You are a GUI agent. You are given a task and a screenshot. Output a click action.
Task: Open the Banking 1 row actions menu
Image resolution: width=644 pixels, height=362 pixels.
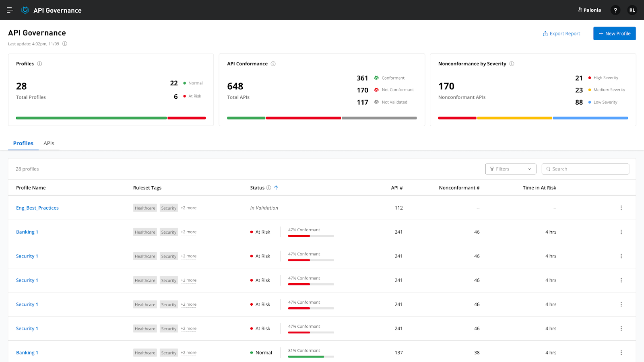pyautogui.click(x=621, y=232)
